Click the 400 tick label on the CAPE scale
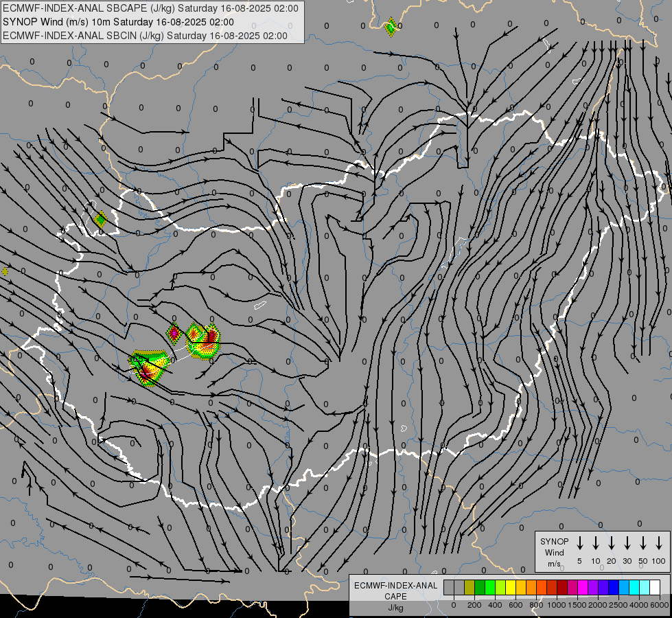The height and width of the screenshot is (618, 672). pos(495,605)
